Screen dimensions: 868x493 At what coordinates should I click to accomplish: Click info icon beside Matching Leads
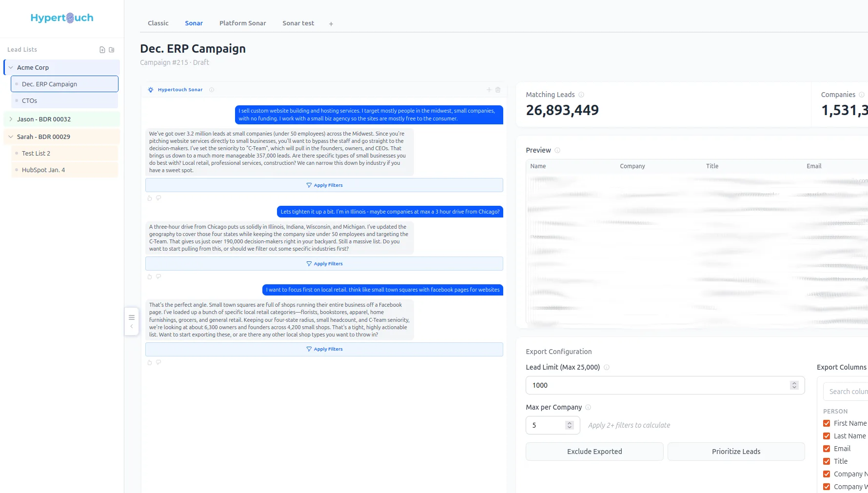pos(581,95)
